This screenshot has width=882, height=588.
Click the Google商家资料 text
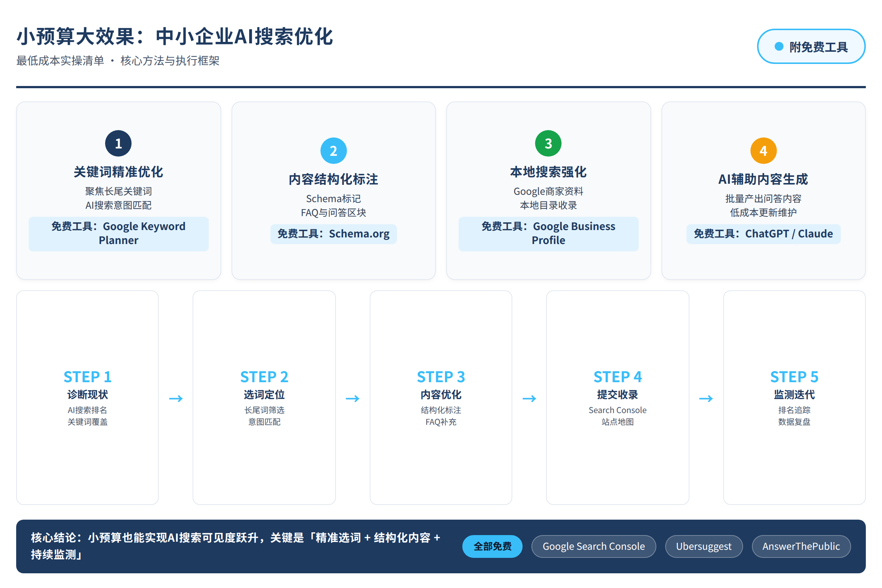[548, 191]
